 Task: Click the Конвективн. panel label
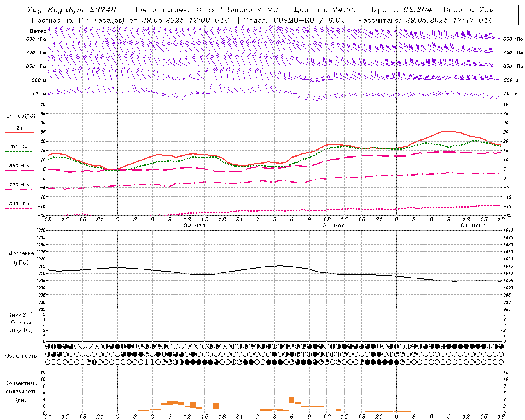tap(21, 383)
